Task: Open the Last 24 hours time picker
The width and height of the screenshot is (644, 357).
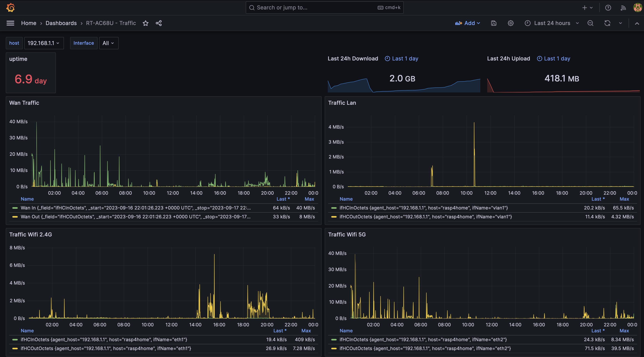Action: click(552, 23)
